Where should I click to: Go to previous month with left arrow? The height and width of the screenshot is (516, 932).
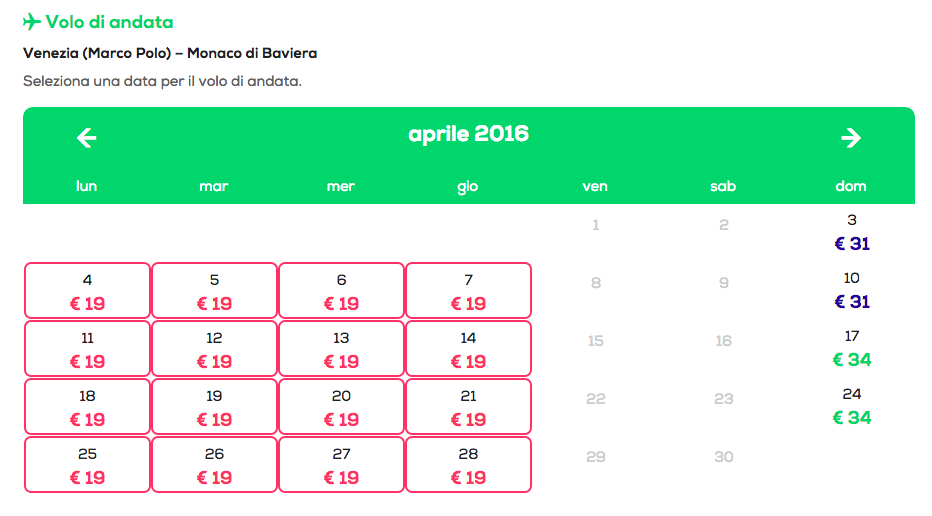click(x=87, y=137)
